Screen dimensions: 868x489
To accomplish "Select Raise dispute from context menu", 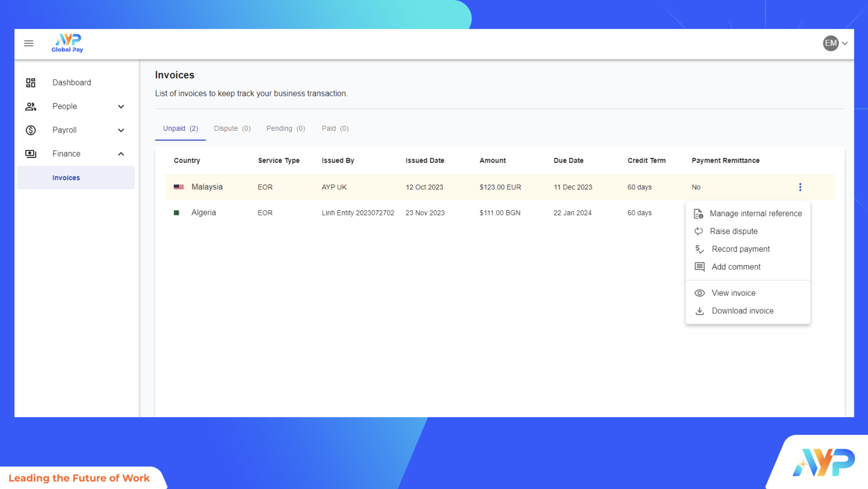I will [x=733, y=231].
